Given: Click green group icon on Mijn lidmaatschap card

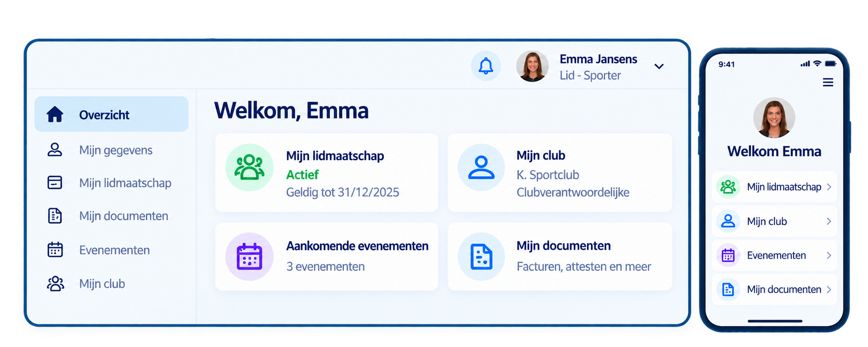Looking at the screenshot, I should tap(249, 168).
